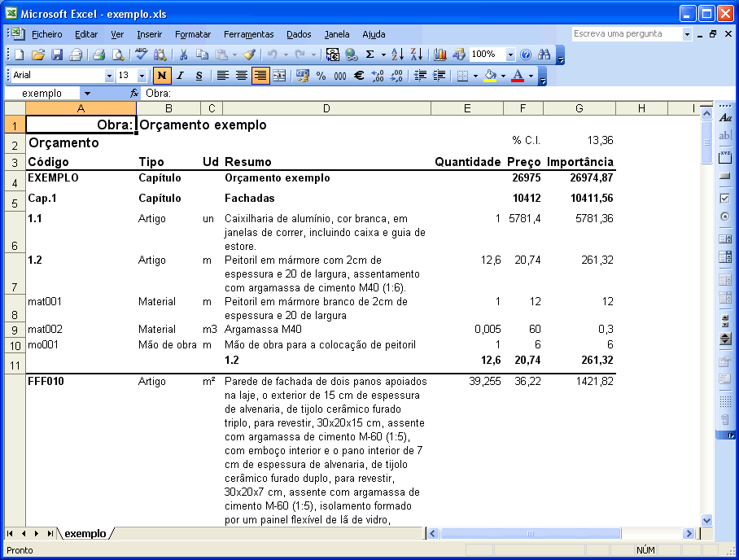Screen dimensions: 739x560
Task: Save the workbook with the floppy icon
Action: pyautogui.click(x=56, y=55)
